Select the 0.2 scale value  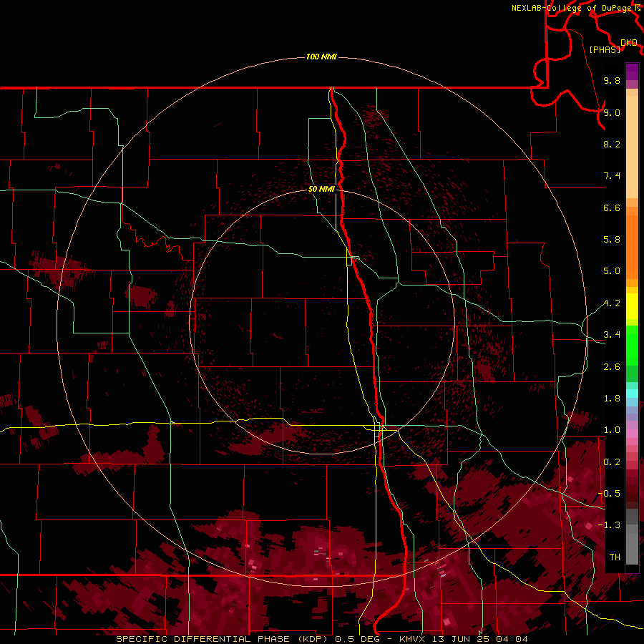[612, 462]
